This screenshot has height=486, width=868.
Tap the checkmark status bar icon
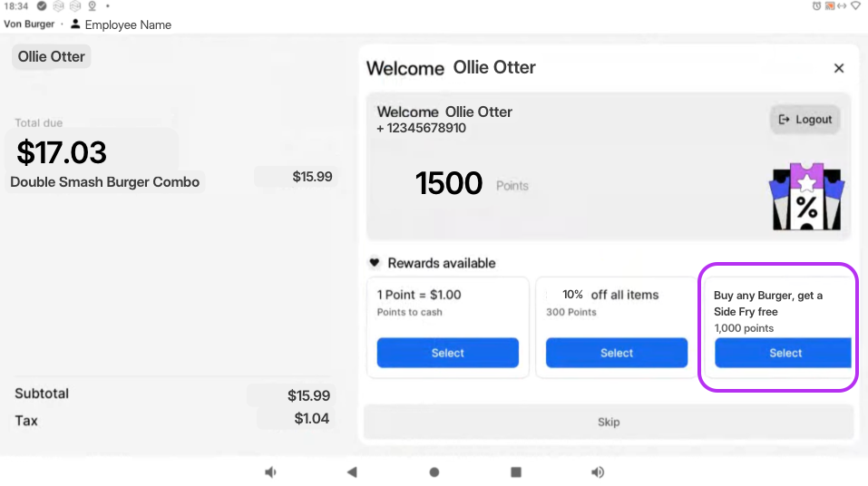pyautogui.click(x=42, y=6)
